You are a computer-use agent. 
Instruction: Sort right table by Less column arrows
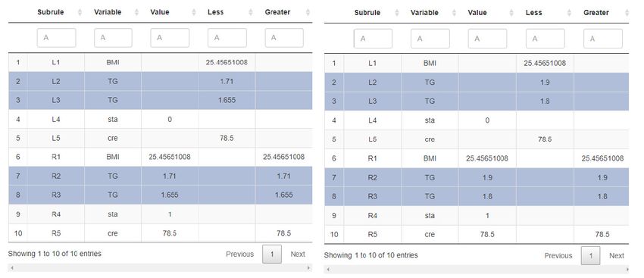pyautogui.click(x=569, y=13)
